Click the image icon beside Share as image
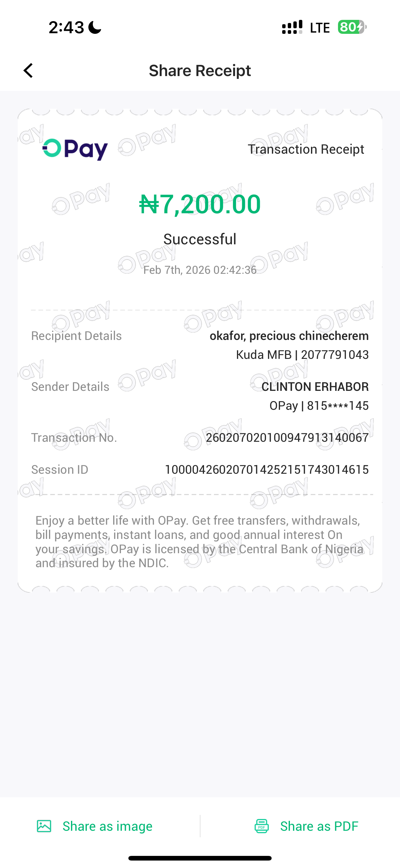This screenshot has height=868, width=400. pos(44,826)
